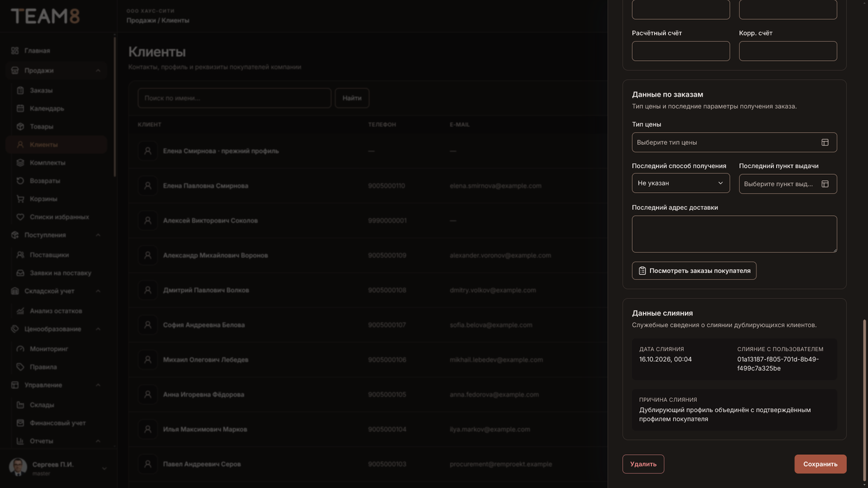
Task: Click the Комплекты sidebar icon
Action: (x=20, y=163)
